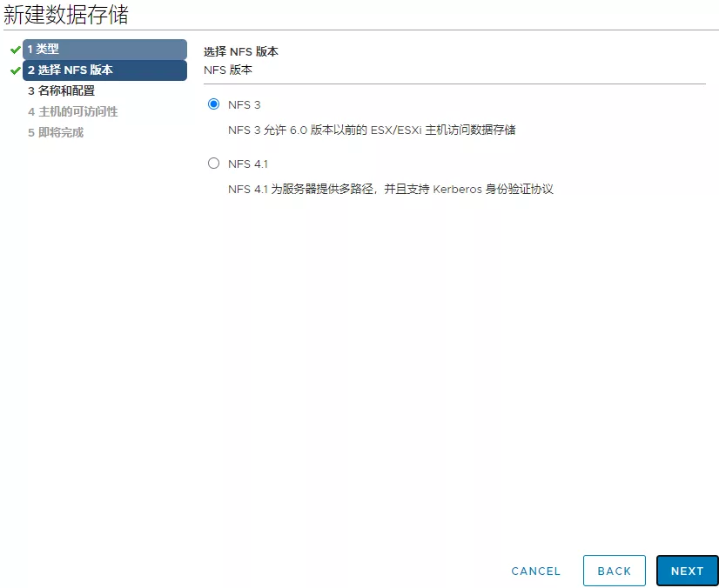Viewport: 719px width, 588px height.
Task: Open wizard step 1 类型
Action: tap(104, 50)
